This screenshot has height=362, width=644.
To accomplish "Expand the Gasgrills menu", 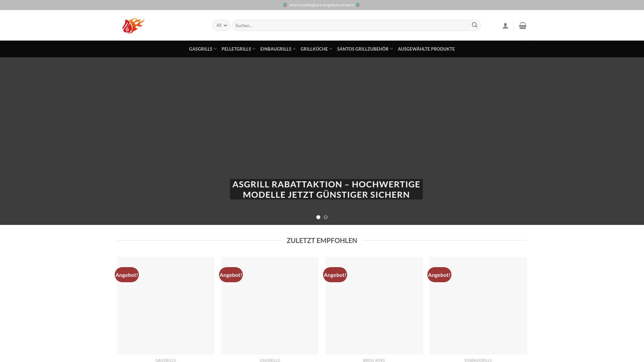I will coord(203,49).
